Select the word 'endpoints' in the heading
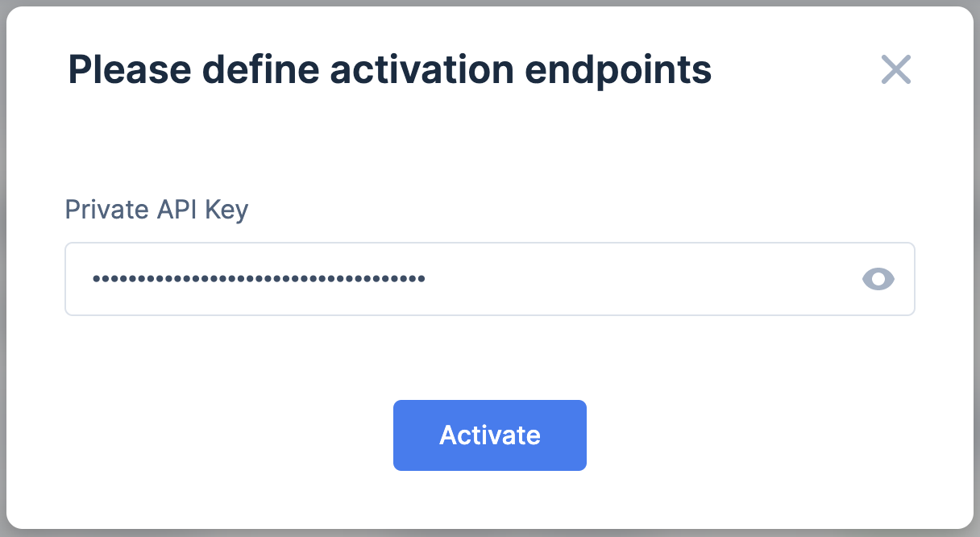980x537 pixels. [619, 72]
